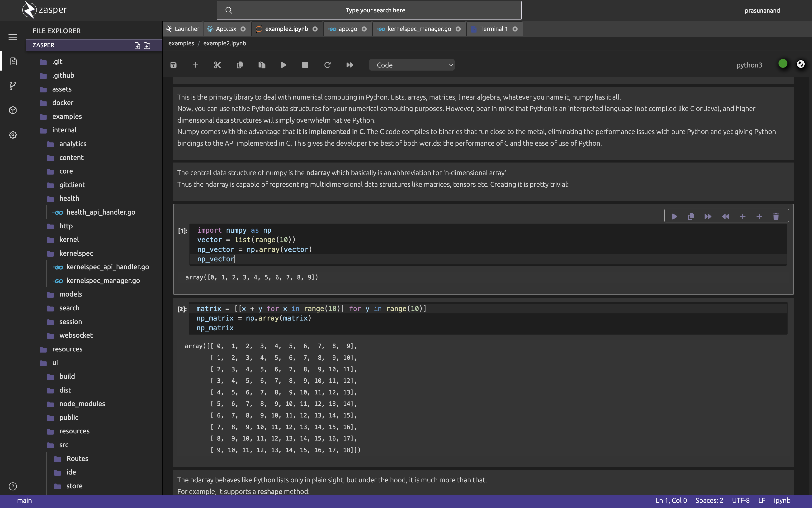Click the examples breadcrumb link
The height and width of the screenshot is (508, 812).
(181, 43)
